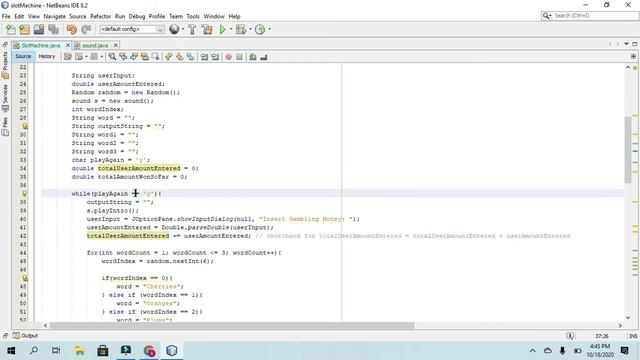Click the editor vertical scrollbar thumb
Image resolution: width=640 pixels, height=360 pixels.
tap(628, 150)
